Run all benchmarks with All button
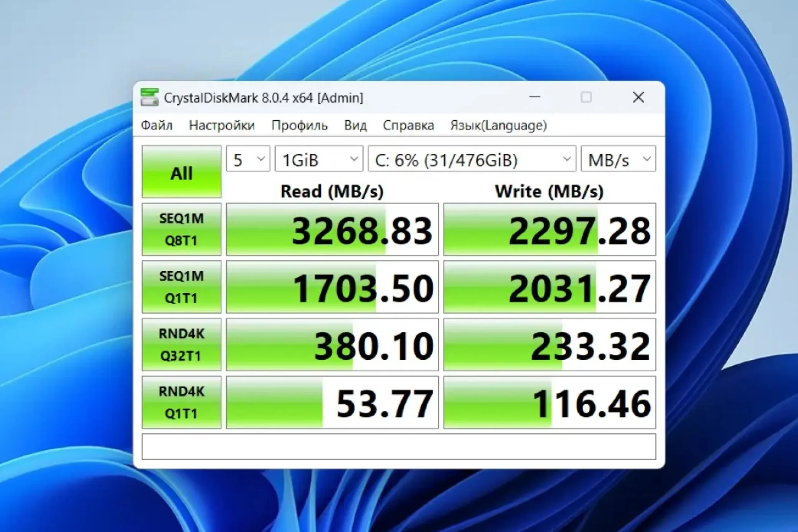The image size is (798, 532). click(181, 172)
